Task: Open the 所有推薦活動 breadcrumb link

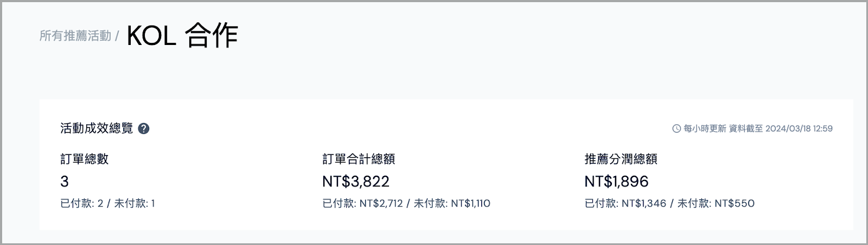Action: 75,36
